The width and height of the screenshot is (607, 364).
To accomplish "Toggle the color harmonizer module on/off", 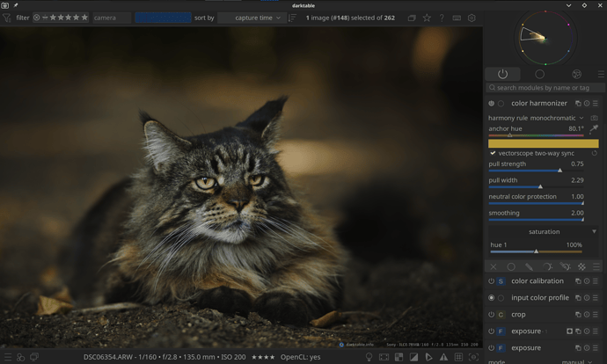I will pyautogui.click(x=491, y=104).
